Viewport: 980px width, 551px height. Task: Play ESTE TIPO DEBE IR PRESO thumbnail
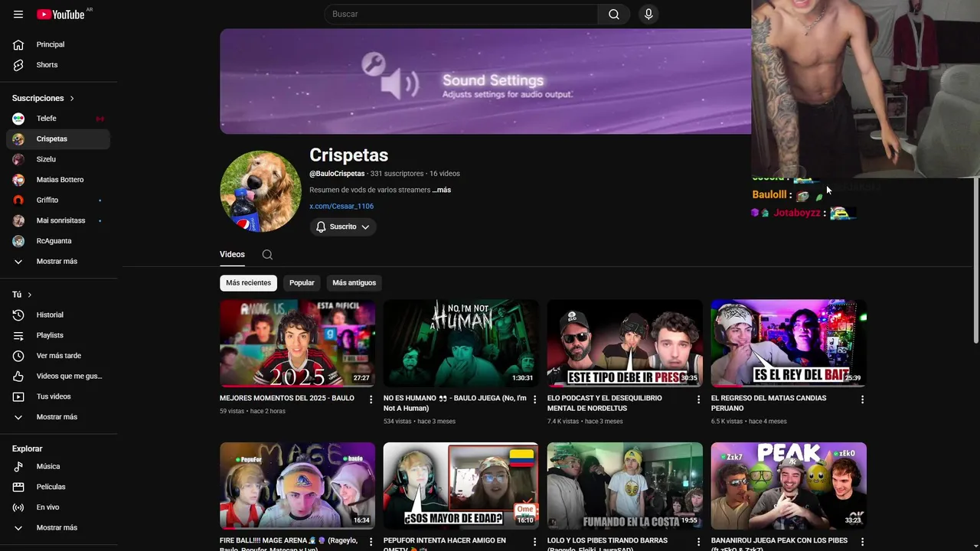pos(625,343)
